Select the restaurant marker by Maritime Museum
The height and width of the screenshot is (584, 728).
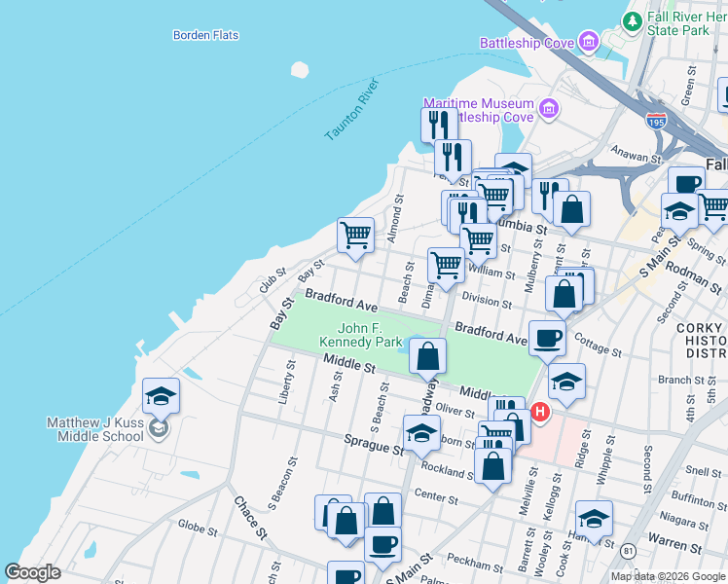[439, 126]
